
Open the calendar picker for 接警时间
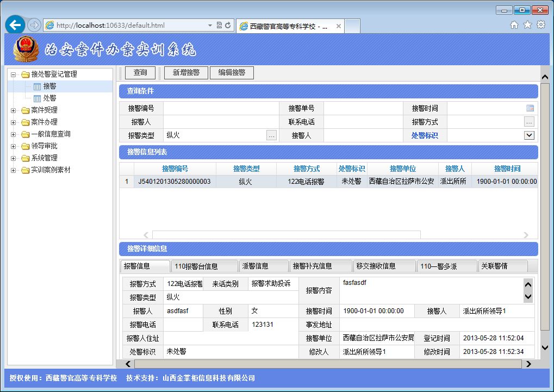[530, 108]
